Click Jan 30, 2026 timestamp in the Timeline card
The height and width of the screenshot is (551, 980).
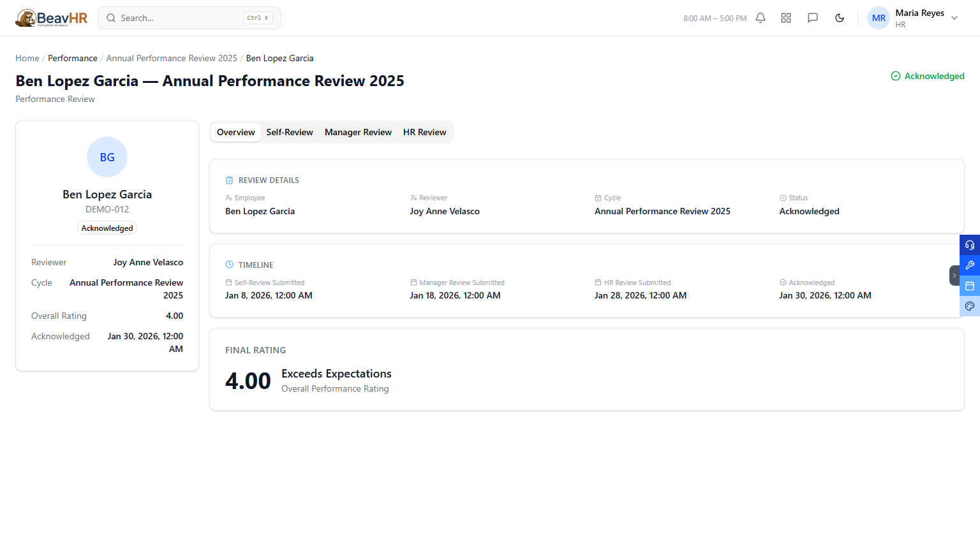825,295
